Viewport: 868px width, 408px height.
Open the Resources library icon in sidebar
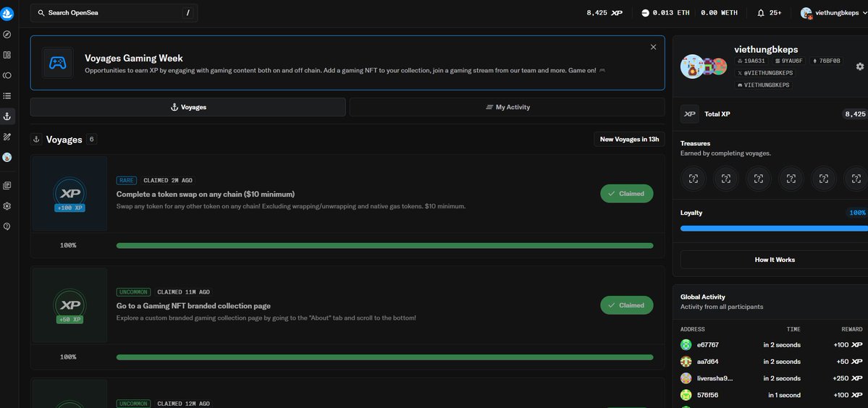coord(7,186)
